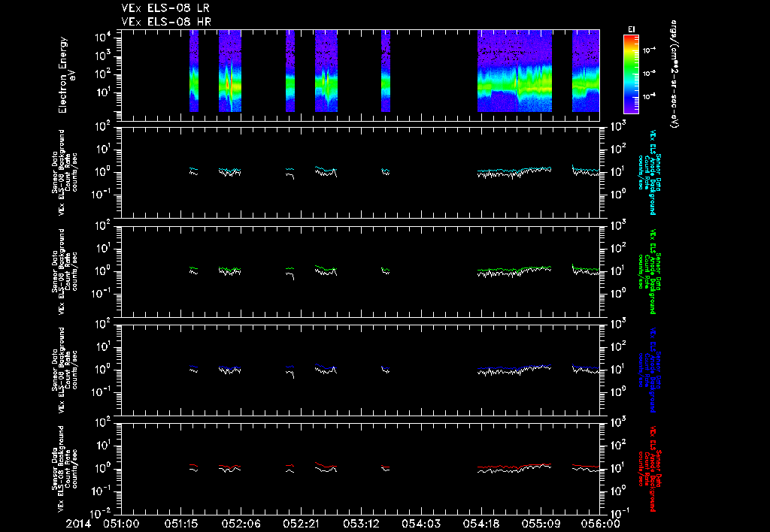Click the long cyan trace near 055:09
The width and height of the screenshot is (770, 532).
click(514, 171)
